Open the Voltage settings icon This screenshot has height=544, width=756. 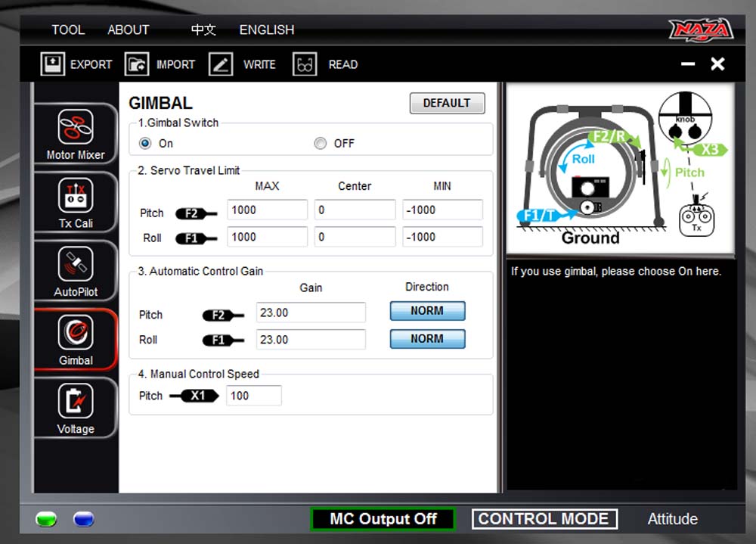coord(76,401)
